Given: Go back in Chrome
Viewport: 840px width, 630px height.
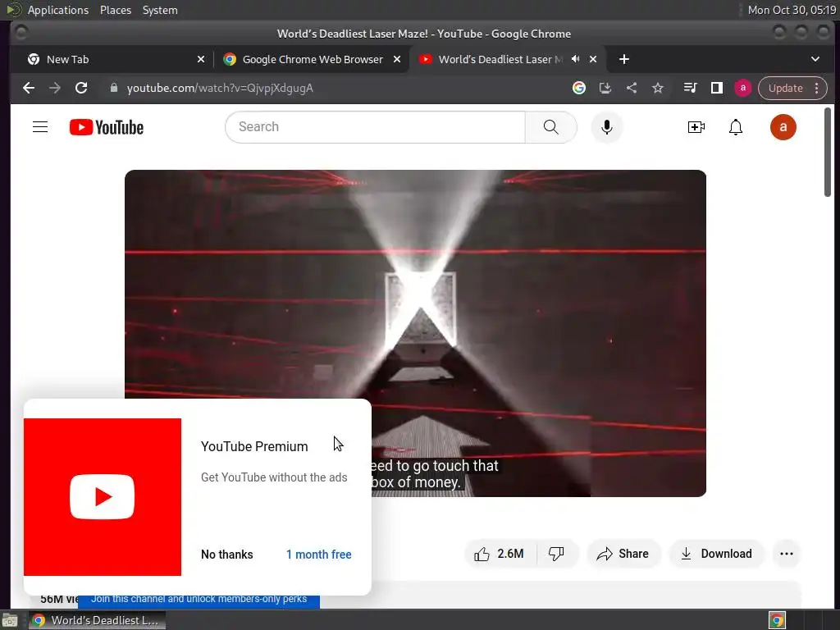Looking at the screenshot, I should click(29, 88).
